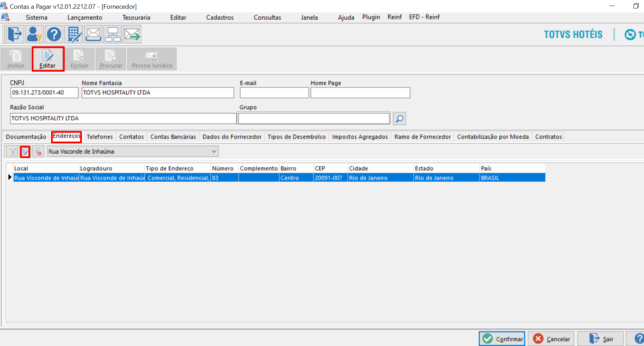The height and width of the screenshot is (346, 644).
Task: Open the help question mark toolbar icon
Action: point(54,34)
